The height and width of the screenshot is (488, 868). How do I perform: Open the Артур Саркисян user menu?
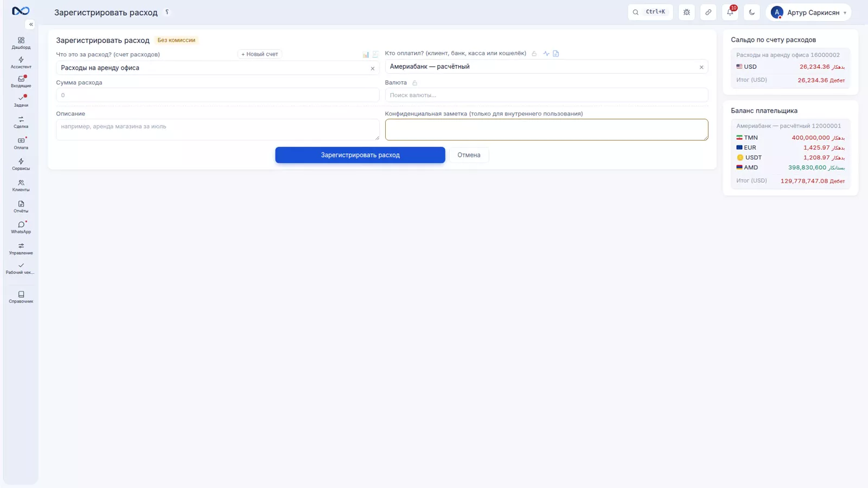click(x=808, y=12)
